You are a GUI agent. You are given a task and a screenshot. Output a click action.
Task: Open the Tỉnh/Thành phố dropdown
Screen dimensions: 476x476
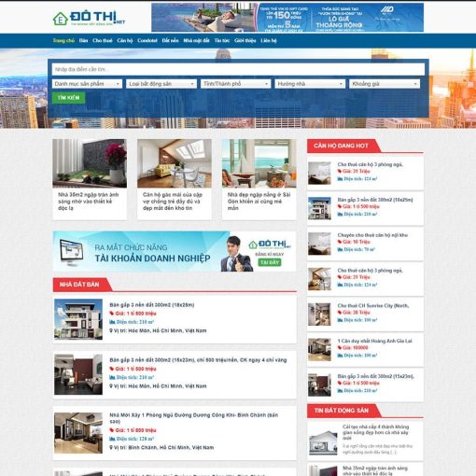[235, 84]
